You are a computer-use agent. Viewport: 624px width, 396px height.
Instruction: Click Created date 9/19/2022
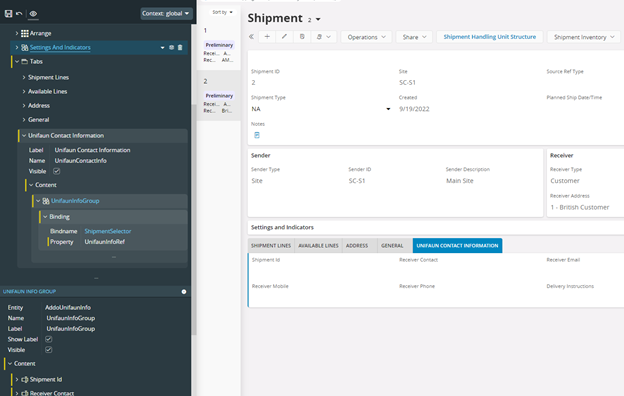pos(414,109)
